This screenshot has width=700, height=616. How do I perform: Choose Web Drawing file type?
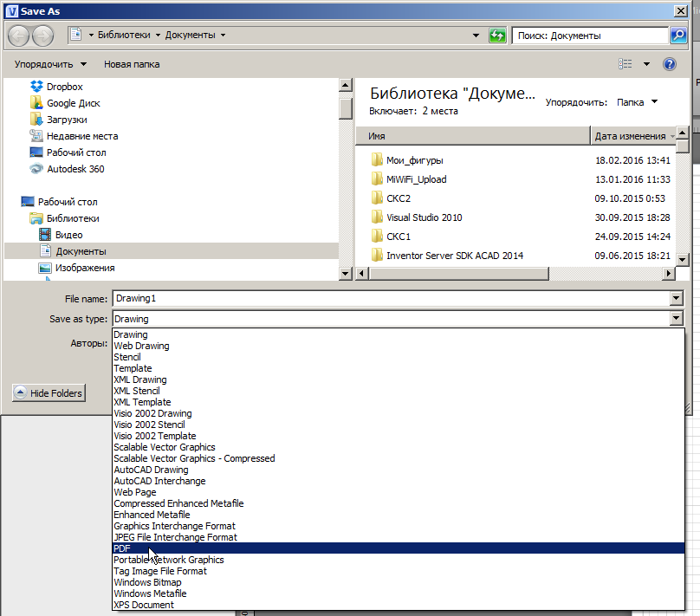[399, 346]
